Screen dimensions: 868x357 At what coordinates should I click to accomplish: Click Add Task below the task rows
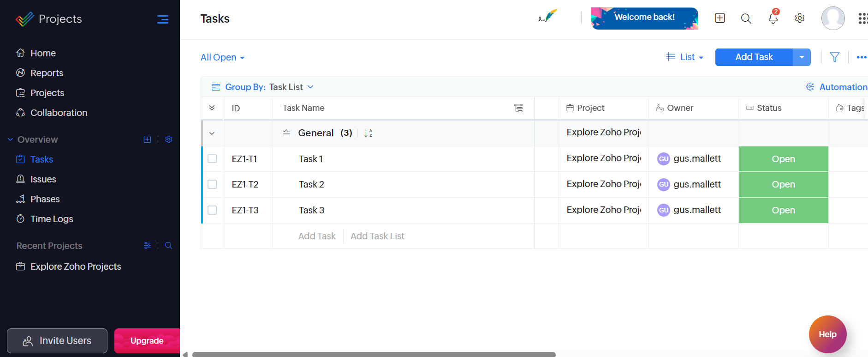[x=317, y=236]
